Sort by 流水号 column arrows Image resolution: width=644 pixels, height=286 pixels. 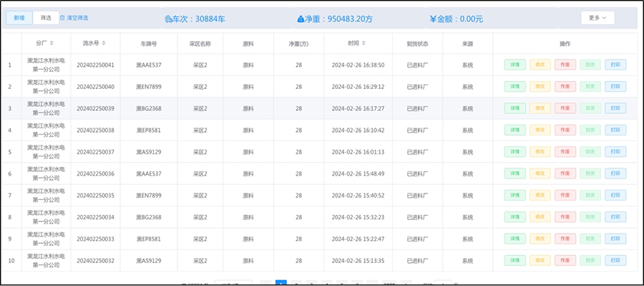click(104, 43)
